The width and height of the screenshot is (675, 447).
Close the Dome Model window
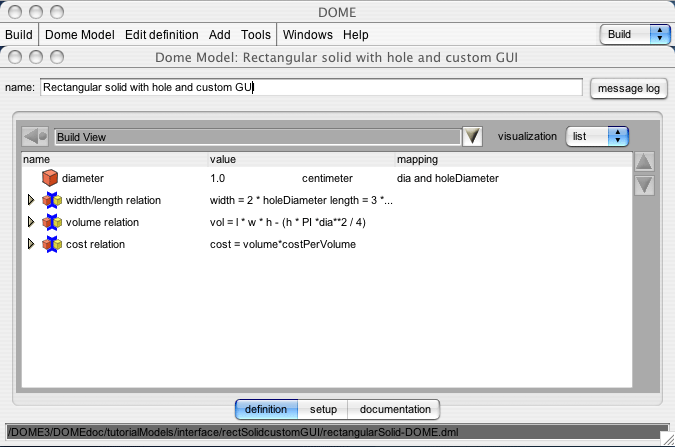pyautogui.click(x=15, y=57)
